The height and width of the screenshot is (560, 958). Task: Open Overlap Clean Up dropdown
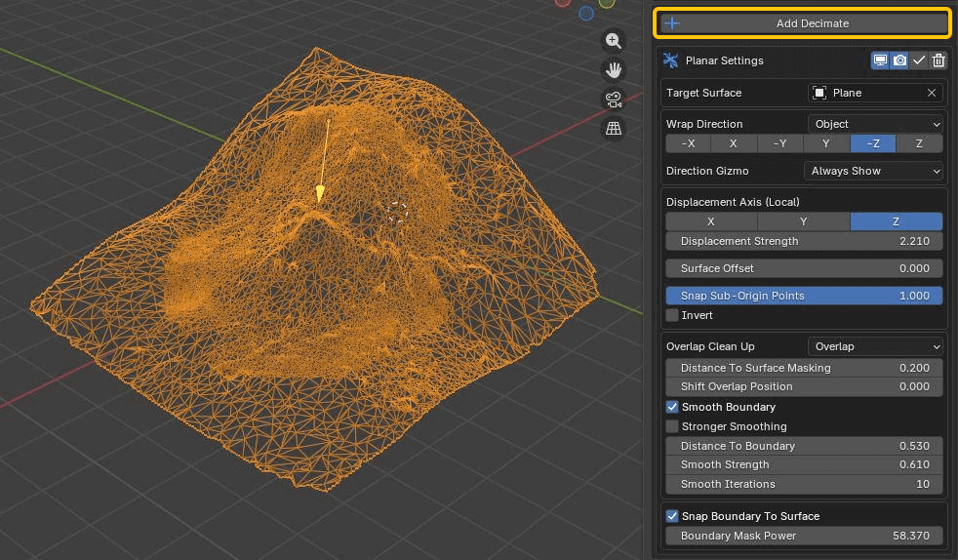tap(875, 346)
